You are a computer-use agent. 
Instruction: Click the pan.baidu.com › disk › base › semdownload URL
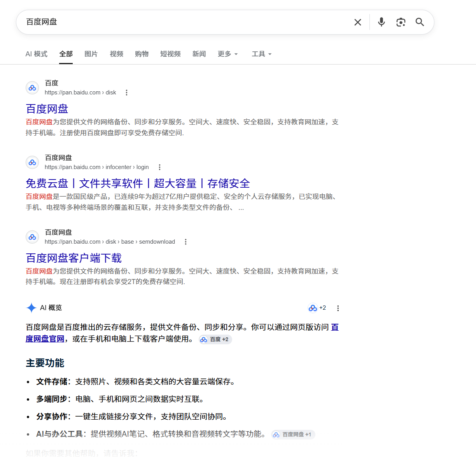[x=110, y=242]
